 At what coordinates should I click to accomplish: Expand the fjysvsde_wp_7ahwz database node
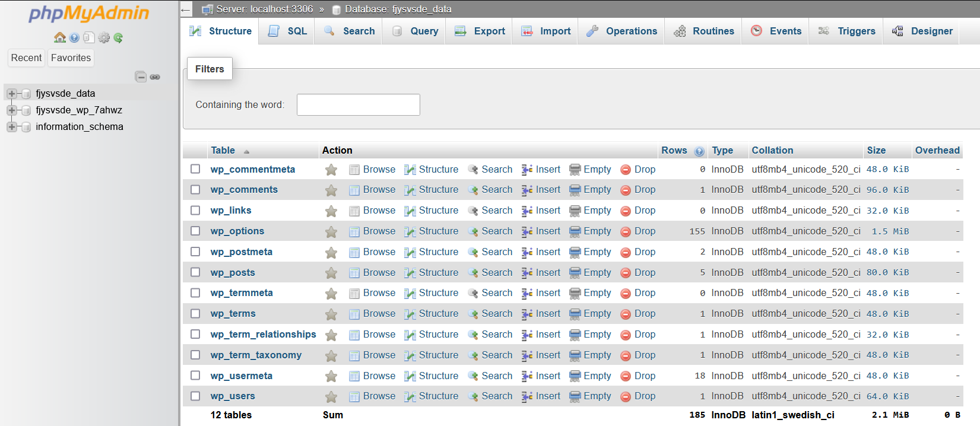pos(11,110)
